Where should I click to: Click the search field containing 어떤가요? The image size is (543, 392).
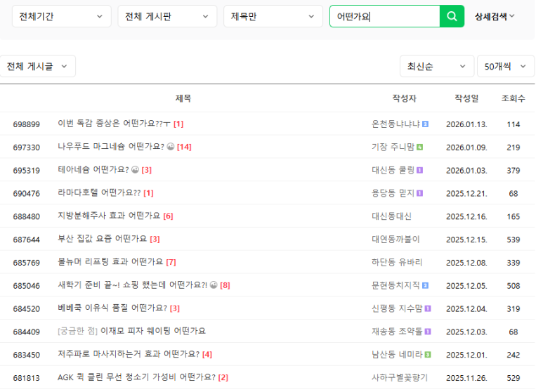[x=384, y=16]
